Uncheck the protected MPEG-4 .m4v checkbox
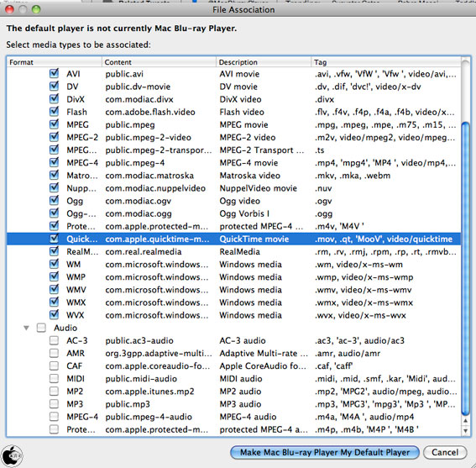Image resolution: width=476 pixels, height=468 pixels. pos(54,226)
